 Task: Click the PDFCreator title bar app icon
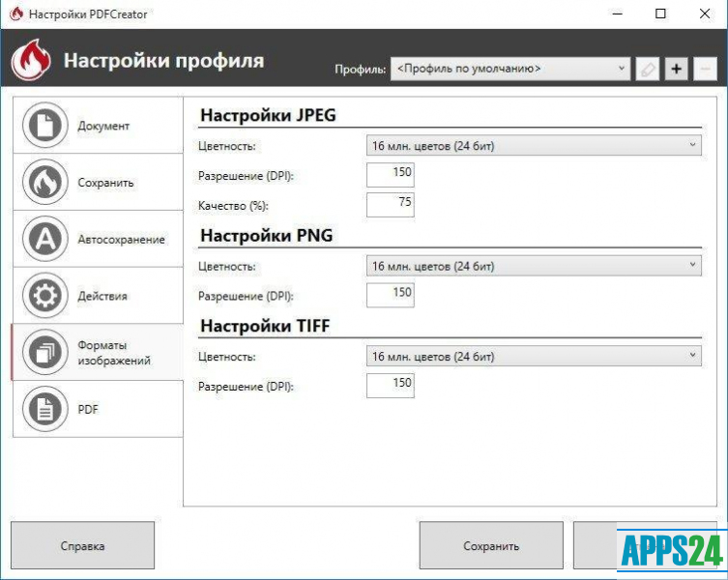[x=16, y=14]
